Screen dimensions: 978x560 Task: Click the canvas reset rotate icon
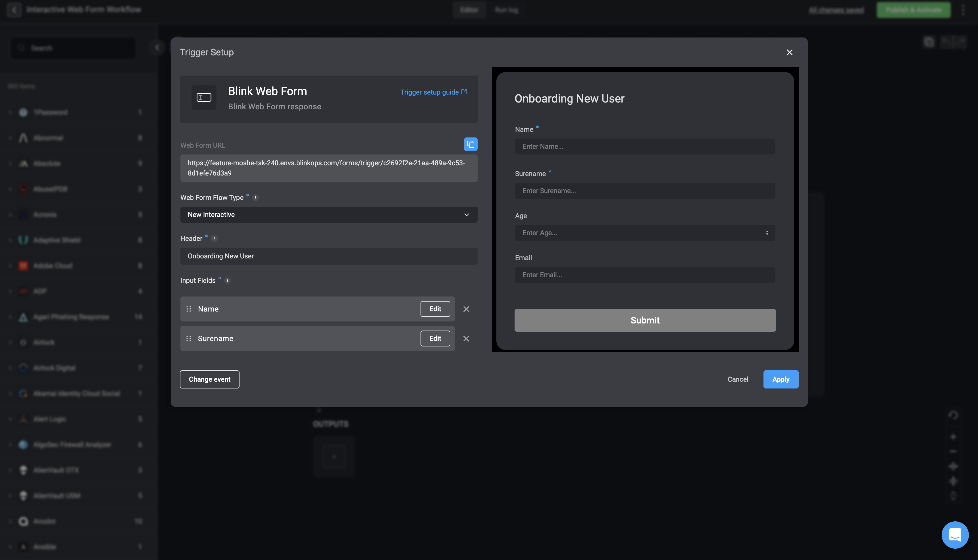[953, 415]
